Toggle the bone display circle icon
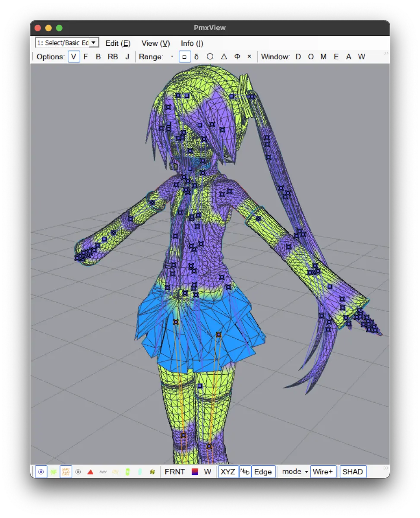This screenshot has width=420, height=518. pyautogui.click(x=78, y=472)
